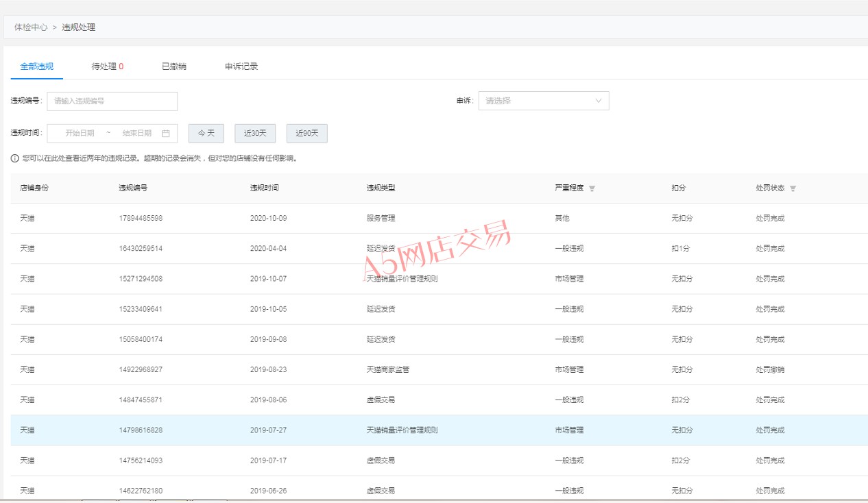The width and height of the screenshot is (868, 503).
Task: Click the filter icon beside 严重程度 column
Action: pyautogui.click(x=592, y=188)
